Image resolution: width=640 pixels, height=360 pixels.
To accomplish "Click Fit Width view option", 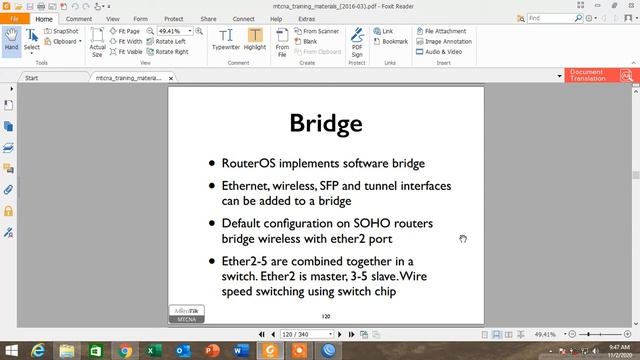I will tap(126, 41).
